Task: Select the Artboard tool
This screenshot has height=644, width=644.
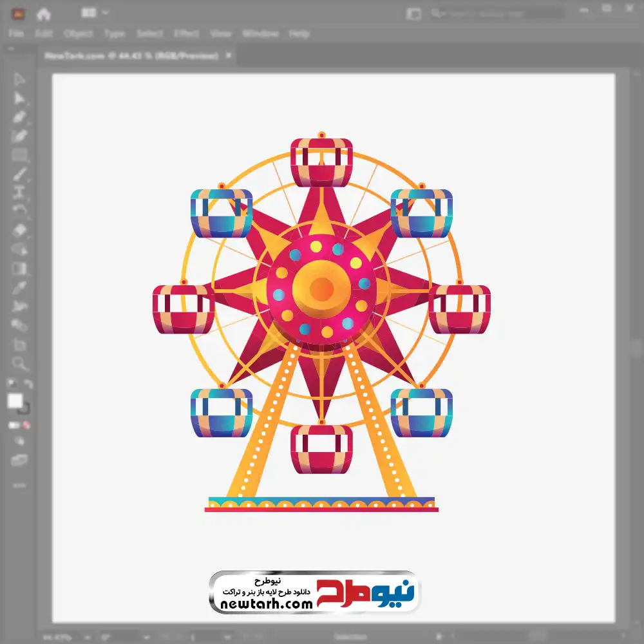Action: coord(19,345)
